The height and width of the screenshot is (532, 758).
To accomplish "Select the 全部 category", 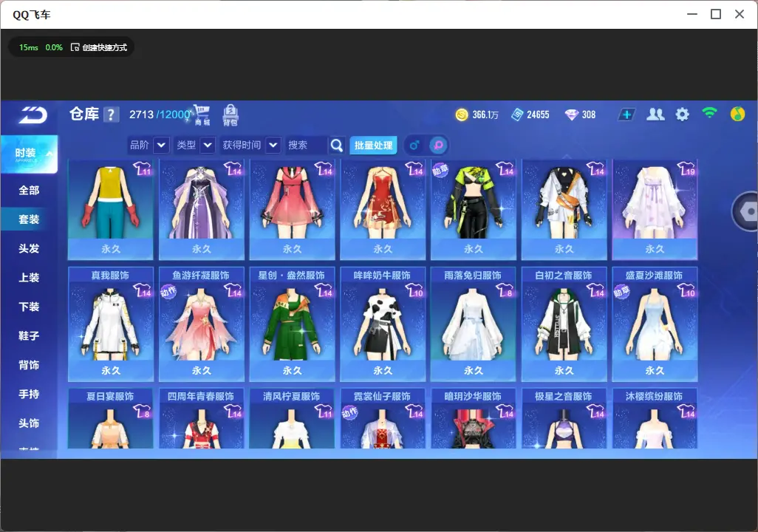I will (29, 191).
